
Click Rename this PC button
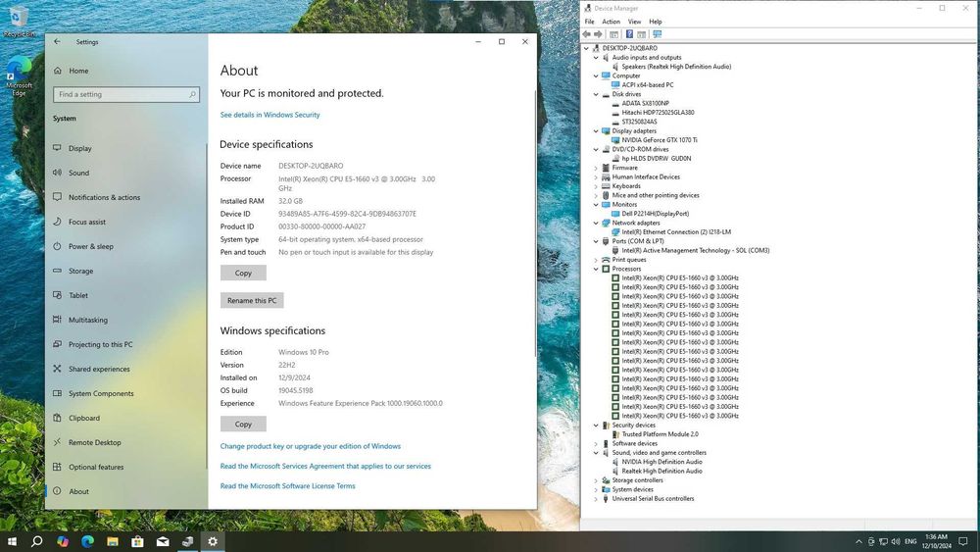tap(252, 300)
